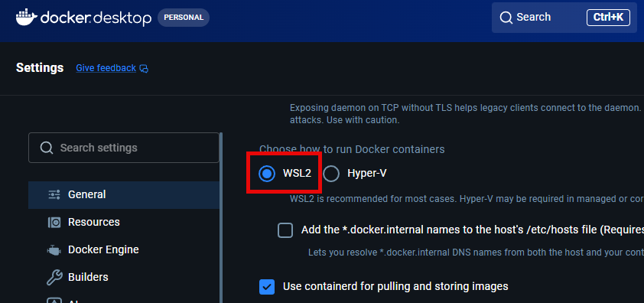Click the 'WSL2 is recommended for most cases' text
This screenshot has height=303, width=644.
tap(467, 200)
